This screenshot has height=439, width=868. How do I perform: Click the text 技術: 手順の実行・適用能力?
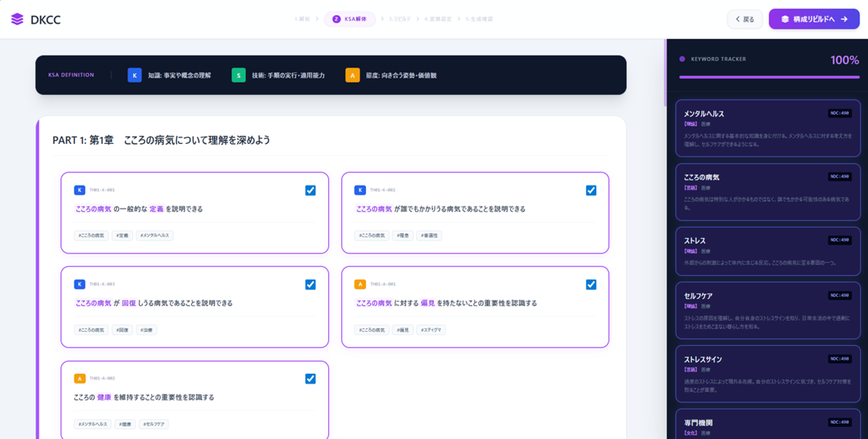click(x=288, y=75)
